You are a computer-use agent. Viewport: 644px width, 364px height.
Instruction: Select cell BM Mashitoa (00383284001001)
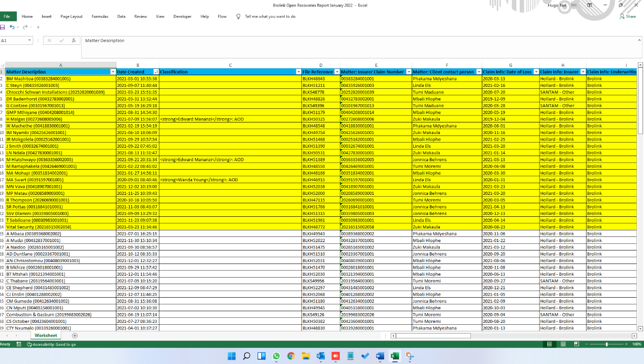[61, 79]
